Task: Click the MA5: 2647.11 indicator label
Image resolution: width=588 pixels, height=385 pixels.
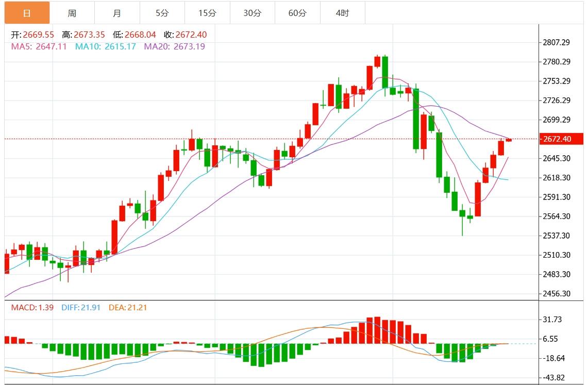Action: (x=39, y=46)
